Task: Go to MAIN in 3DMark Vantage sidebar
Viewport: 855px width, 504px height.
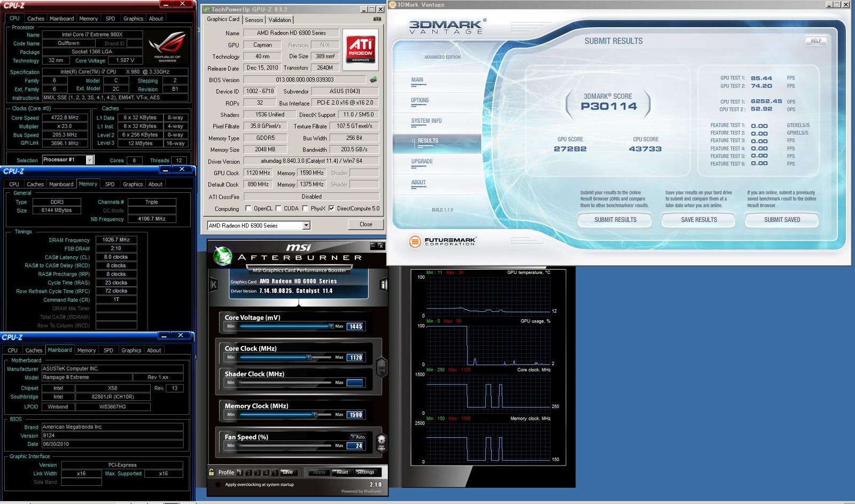Action: tap(417, 80)
